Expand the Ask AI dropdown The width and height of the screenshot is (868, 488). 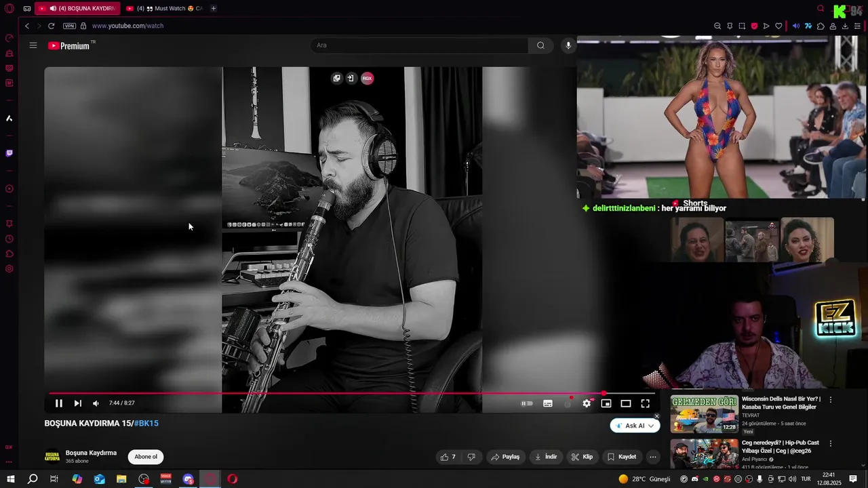click(635, 426)
